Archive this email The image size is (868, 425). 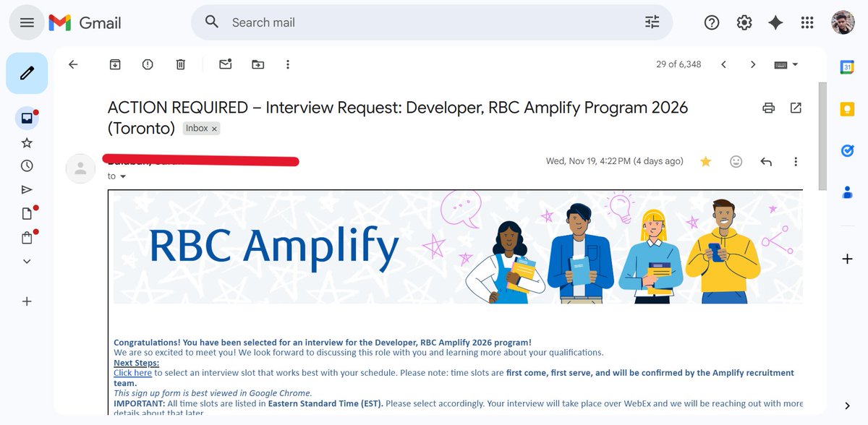pos(115,64)
